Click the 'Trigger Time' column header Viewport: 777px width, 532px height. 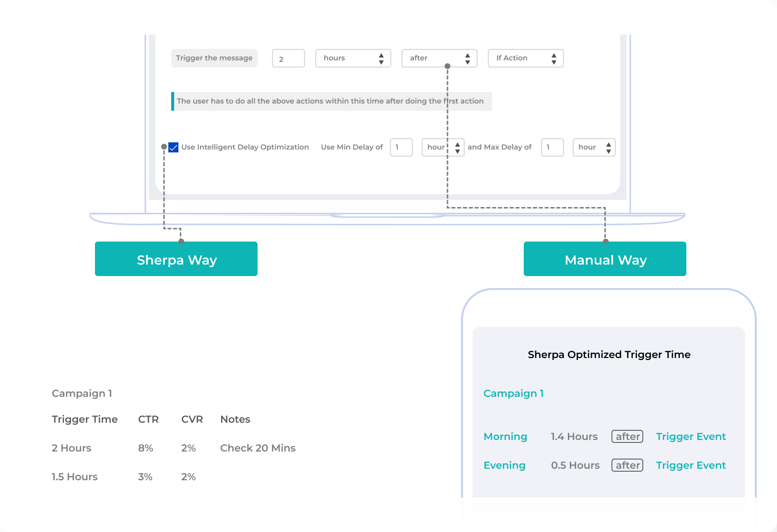[84, 419]
